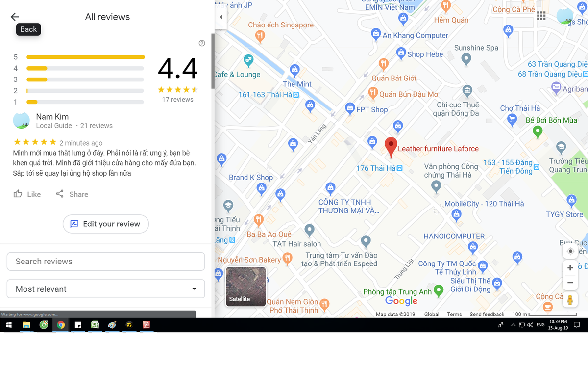Collapse the side panel with the arrow
588x368 pixels.
tap(220, 17)
